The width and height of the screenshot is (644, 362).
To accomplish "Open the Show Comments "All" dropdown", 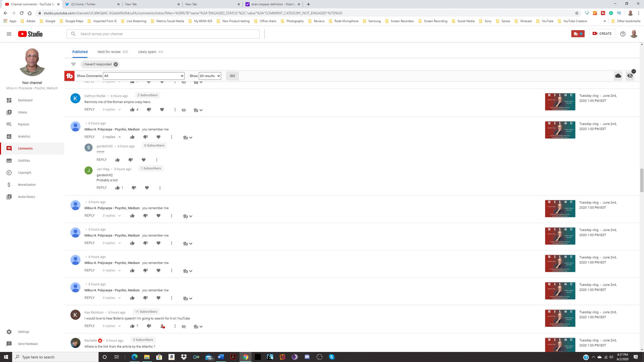I will click(x=144, y=76).
